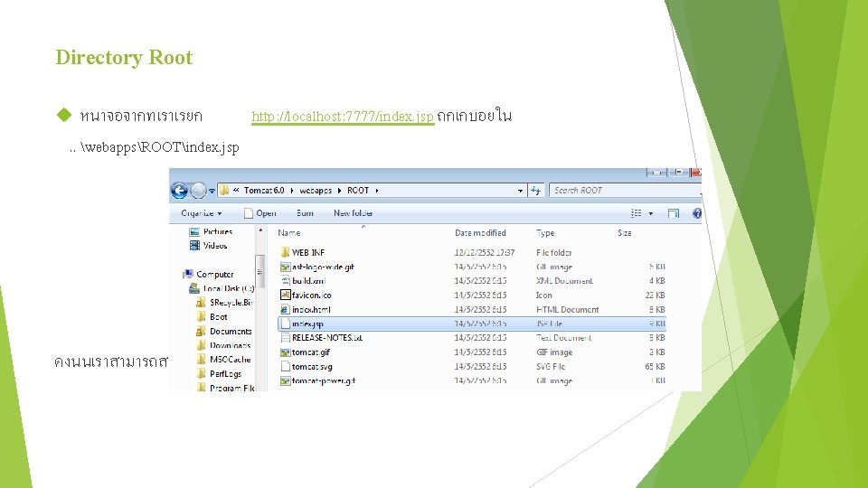The width and height of the screenshot is (868, 488).
Task: Open address bar history dropdown
Action: coord(520,191)
